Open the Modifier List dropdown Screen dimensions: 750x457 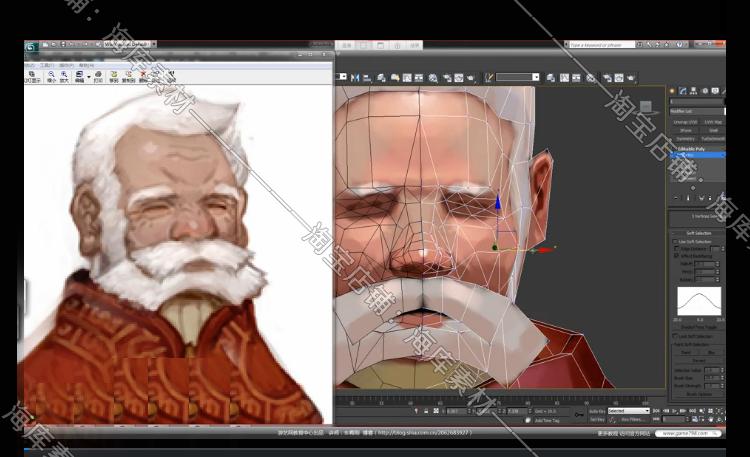pyautogui.click(x=697, y=111)
